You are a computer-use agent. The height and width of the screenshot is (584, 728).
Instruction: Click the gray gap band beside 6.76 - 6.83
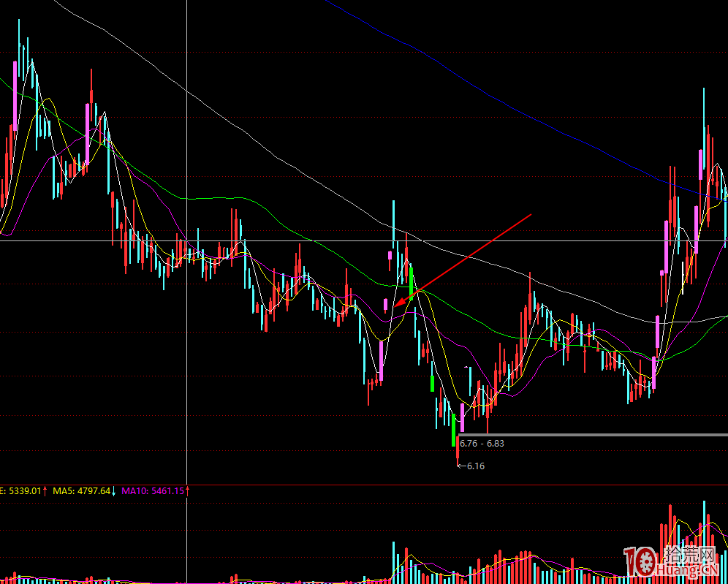(x=593, y=435)
